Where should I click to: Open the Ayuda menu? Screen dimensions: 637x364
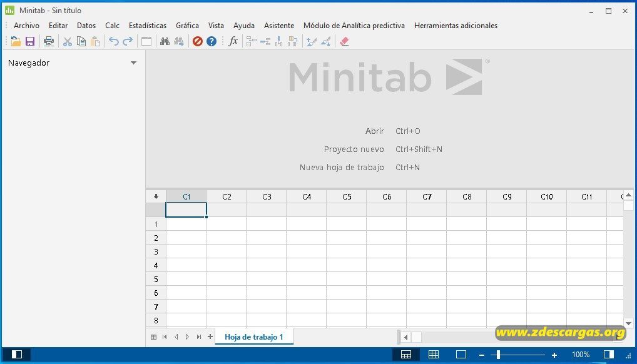click(244, 25)
